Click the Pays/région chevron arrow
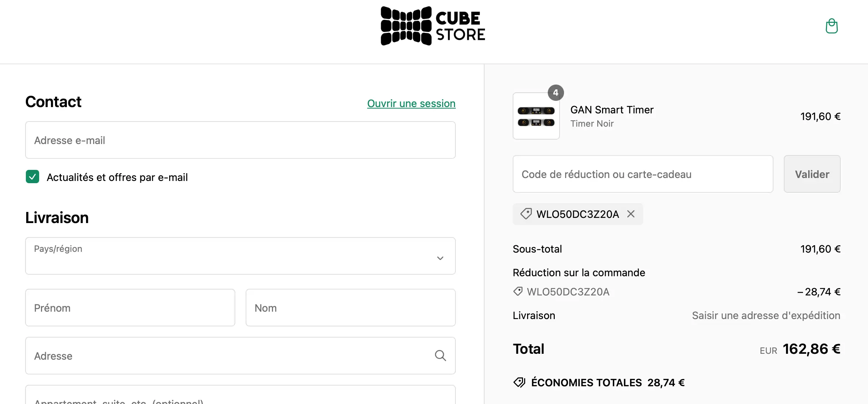The height and width of the screenshot is (404, 868). 440,258
